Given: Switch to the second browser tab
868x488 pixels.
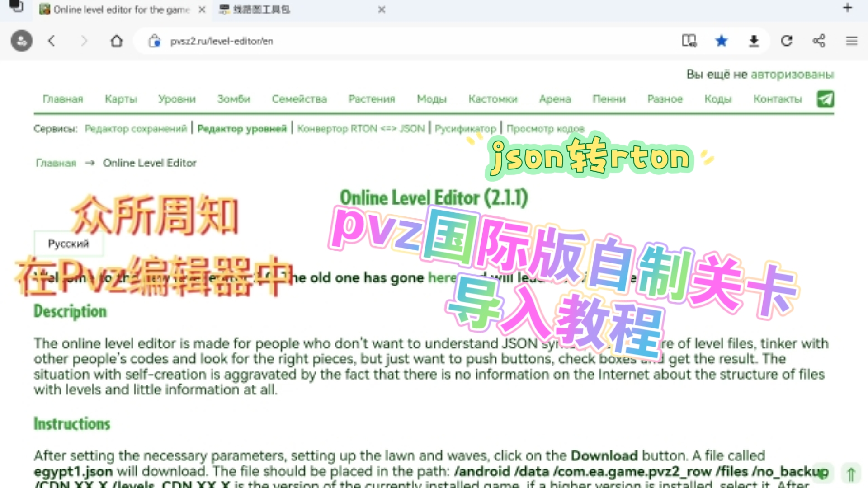Looking at the screenshot, I should (x=289, y=9).
